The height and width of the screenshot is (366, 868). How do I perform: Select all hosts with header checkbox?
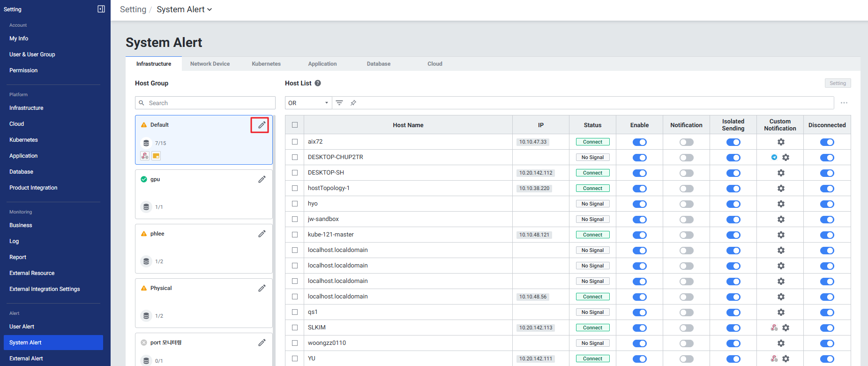[x=295, y=125]
